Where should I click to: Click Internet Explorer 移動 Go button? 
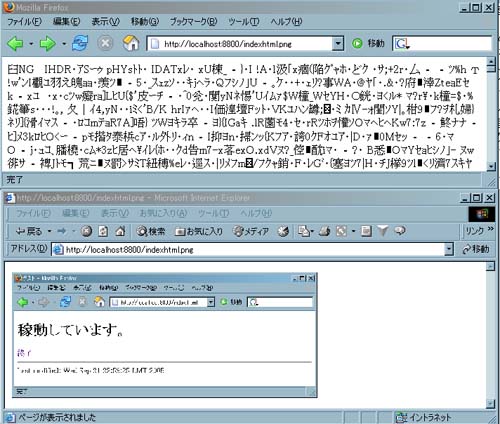point(476,249)
